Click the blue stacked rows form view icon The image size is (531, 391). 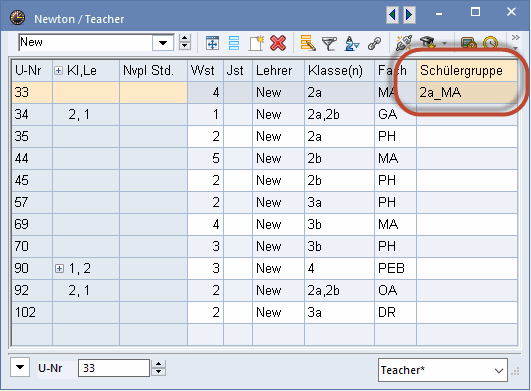click(234, 43)
